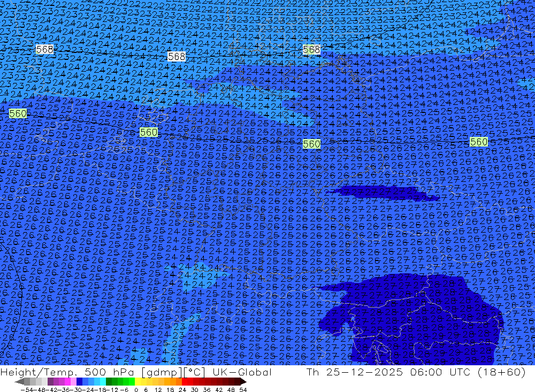The image size is (535, 392).
Task: Click the dark maroon right arrow of color scale
Action: tap(243, 382)
